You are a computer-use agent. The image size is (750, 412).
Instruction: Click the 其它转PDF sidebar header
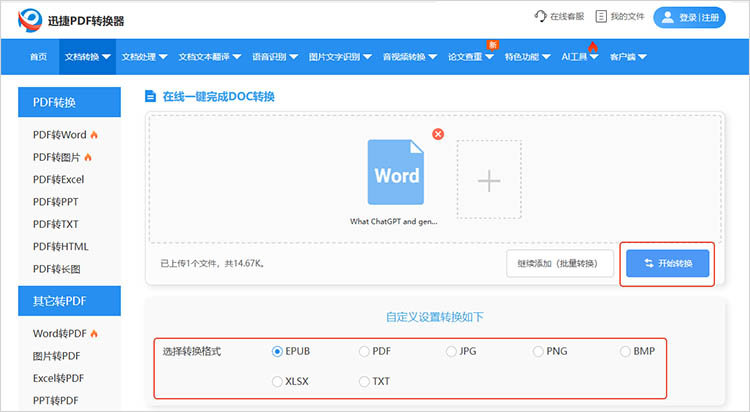pos(69,301)
